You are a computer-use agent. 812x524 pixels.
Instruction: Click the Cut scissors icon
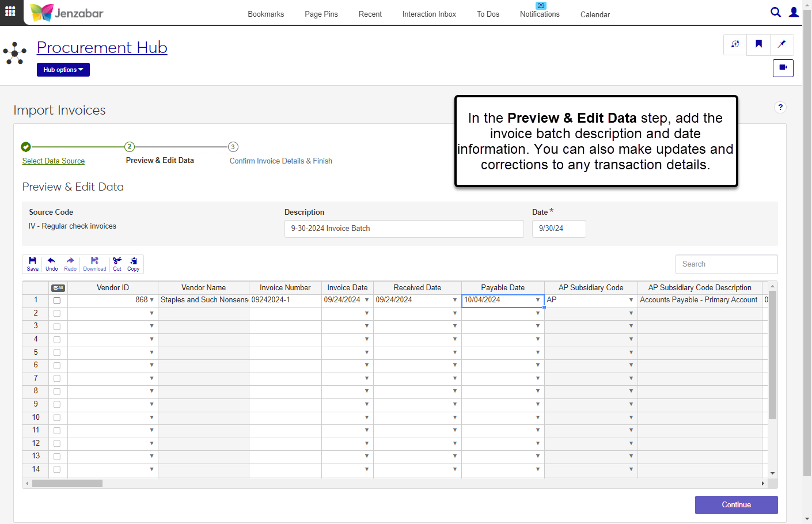coord(117,264)
